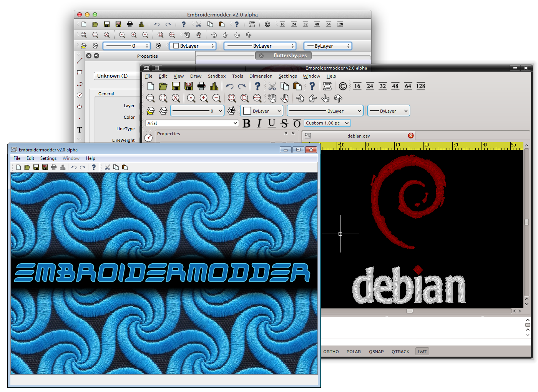Click the icon size 128 button
538x392 pixels.
click(x=421, y=86)
